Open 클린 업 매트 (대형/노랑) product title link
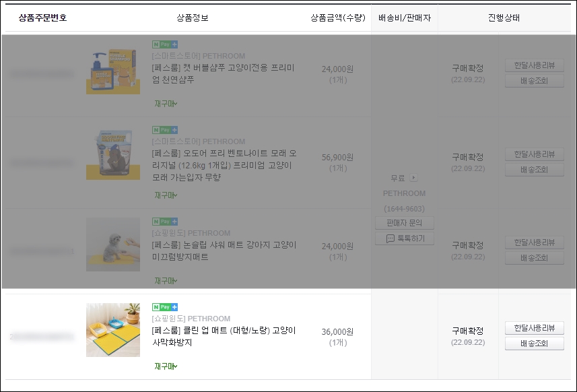The image size is (577, 392). (224, 336)
